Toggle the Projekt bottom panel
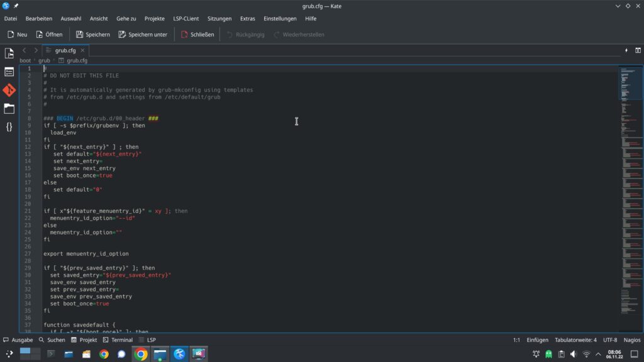The image size is (644, 362). tap(84, 340)
